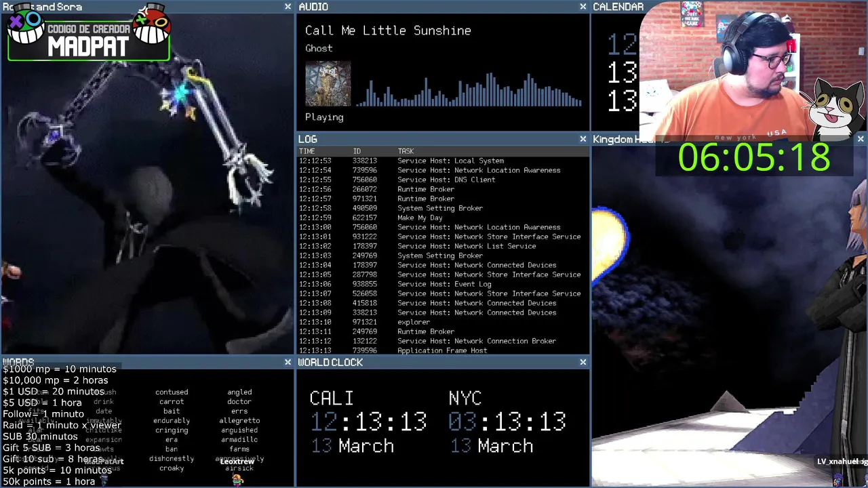868x488 pixels.
Task: Click the AUDIO panel title
Action: pos(313,7)
